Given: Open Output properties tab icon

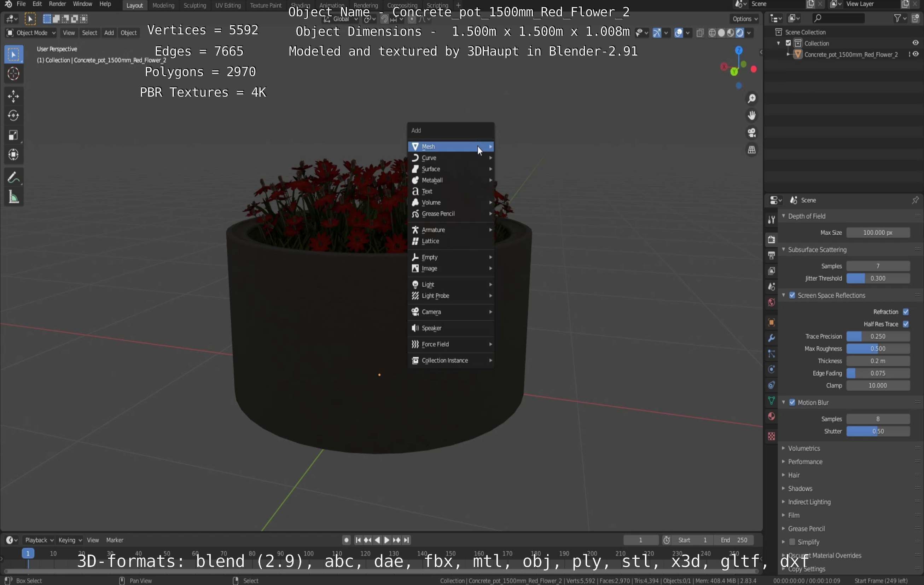Looking at the screenshot, I should [771, 256].
